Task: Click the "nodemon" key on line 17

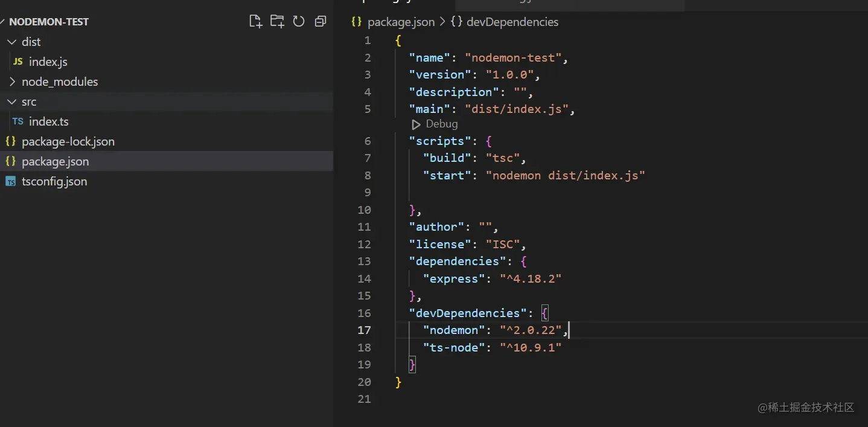Action: [x=454, y=330]
